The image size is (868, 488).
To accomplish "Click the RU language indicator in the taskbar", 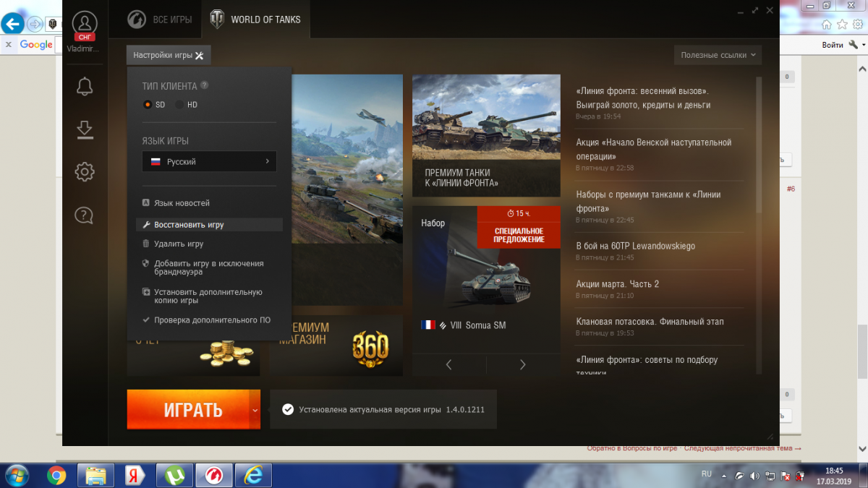I will 707,474.
